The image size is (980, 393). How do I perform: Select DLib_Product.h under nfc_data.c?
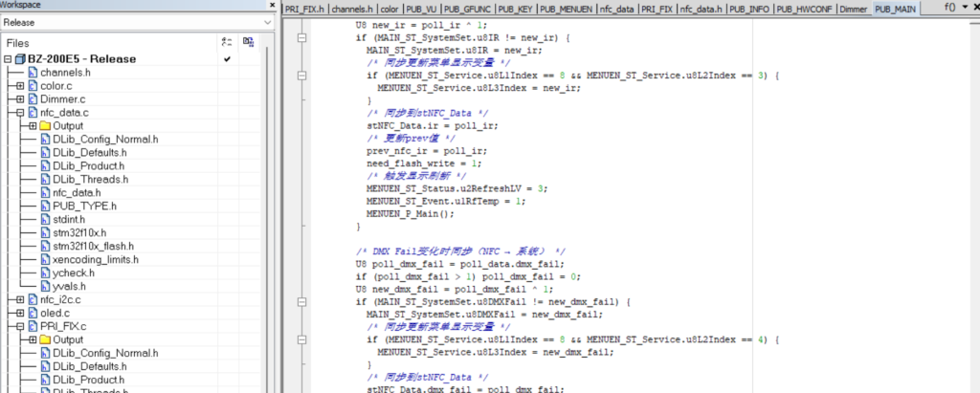click(88, 165)
